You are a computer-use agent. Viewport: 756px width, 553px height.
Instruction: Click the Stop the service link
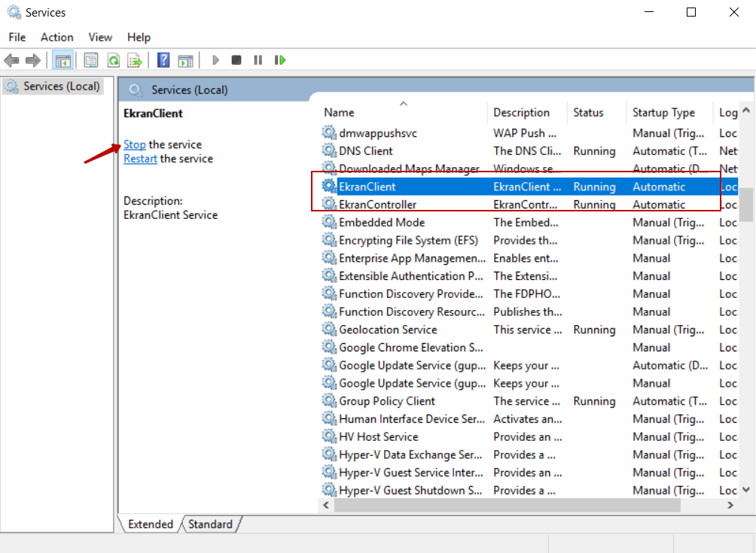pos(135,144)
